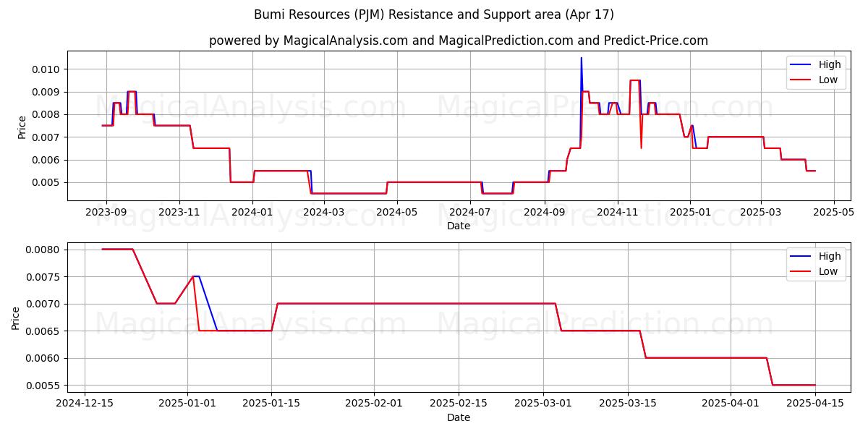Click the 0.0060 y-axis tick label
The height and width of the screenshot is (434, 868).
44,358
